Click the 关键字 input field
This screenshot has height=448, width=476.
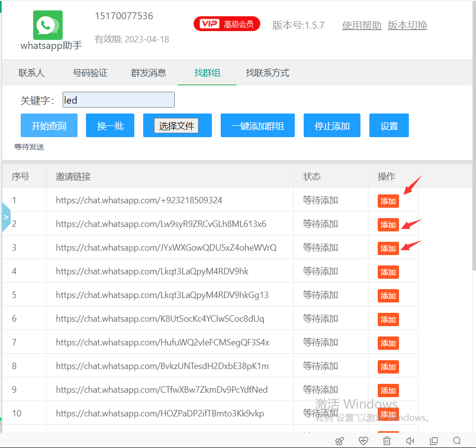[x=119, y=100]
